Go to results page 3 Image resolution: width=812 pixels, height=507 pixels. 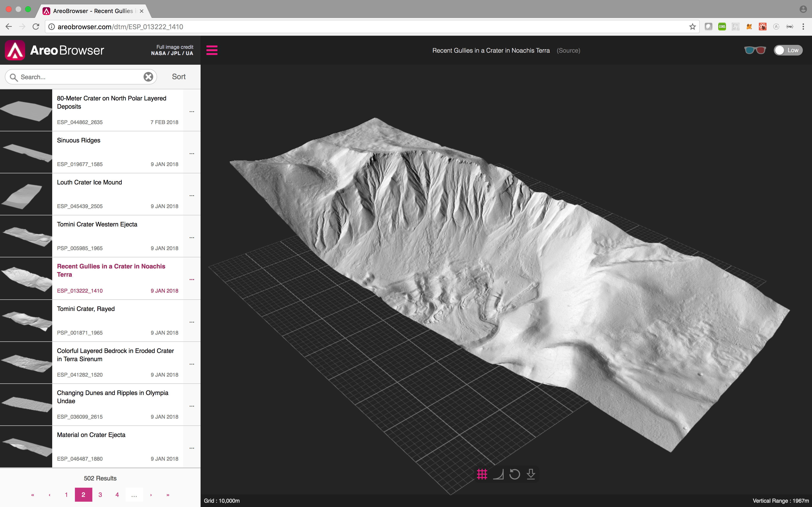pos(100,495)
